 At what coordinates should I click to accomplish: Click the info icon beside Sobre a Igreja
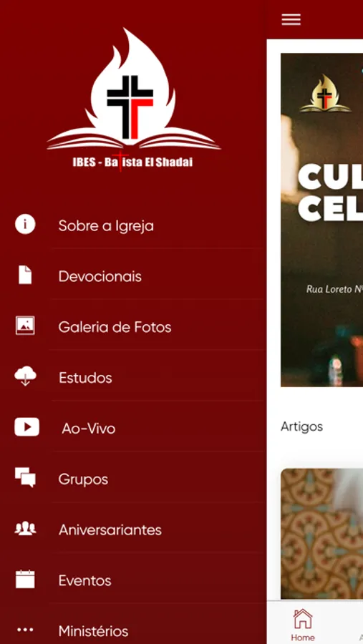[x=25, y=225]
